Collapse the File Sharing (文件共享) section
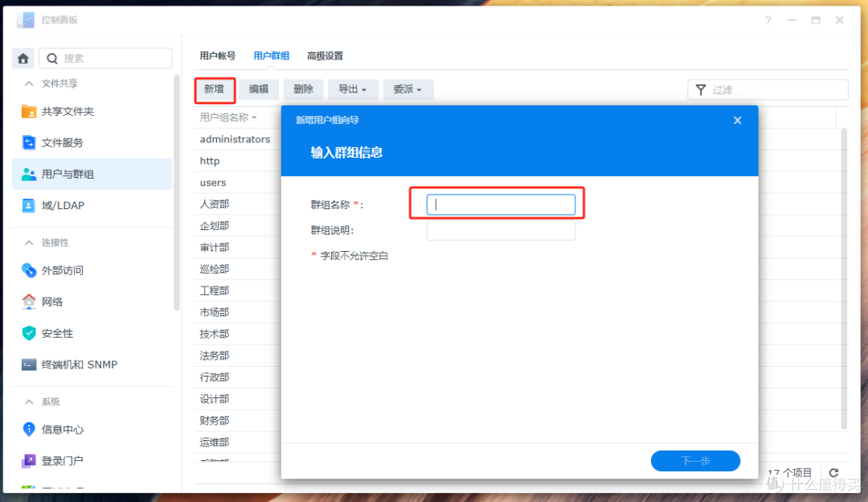868x502 pixels. point(29,84)
